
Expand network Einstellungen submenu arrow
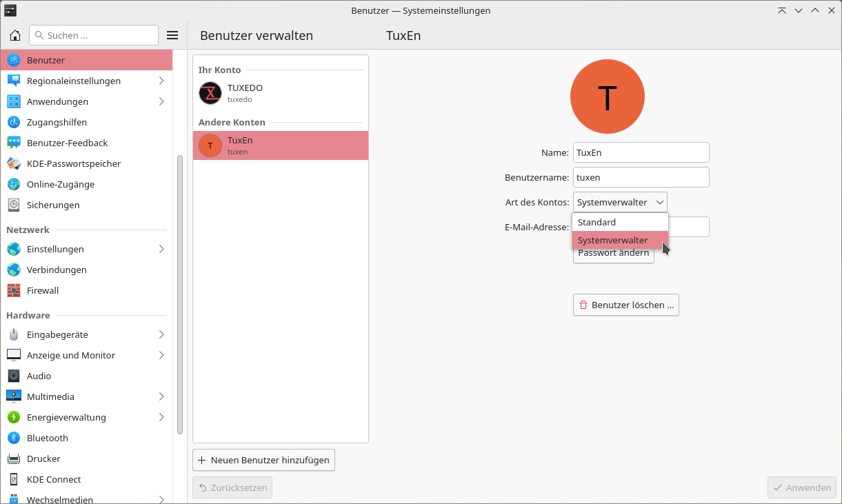(x=161, y=249)
